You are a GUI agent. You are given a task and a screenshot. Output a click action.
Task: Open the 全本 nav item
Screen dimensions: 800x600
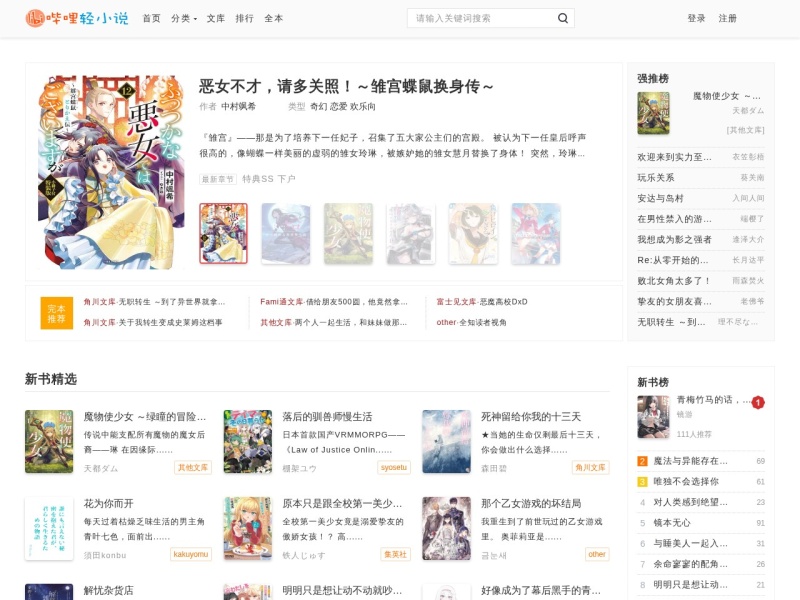[x=273, y=18]
